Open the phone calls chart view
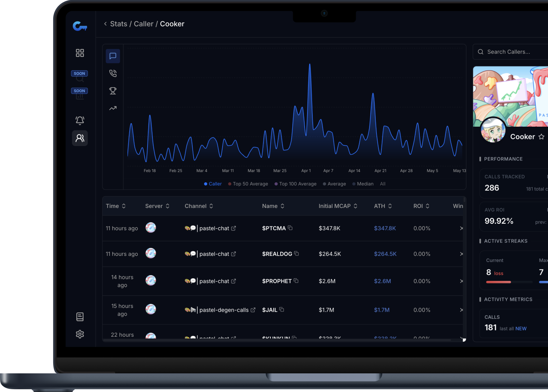This screenshot has height=392, width=548. click(x=113, y=73)
